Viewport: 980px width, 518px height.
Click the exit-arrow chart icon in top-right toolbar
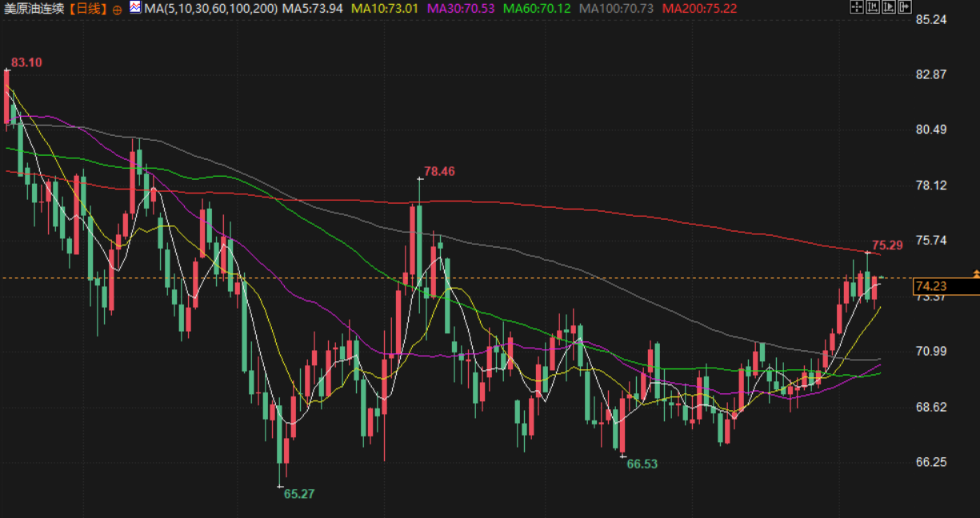pos(905,6)
